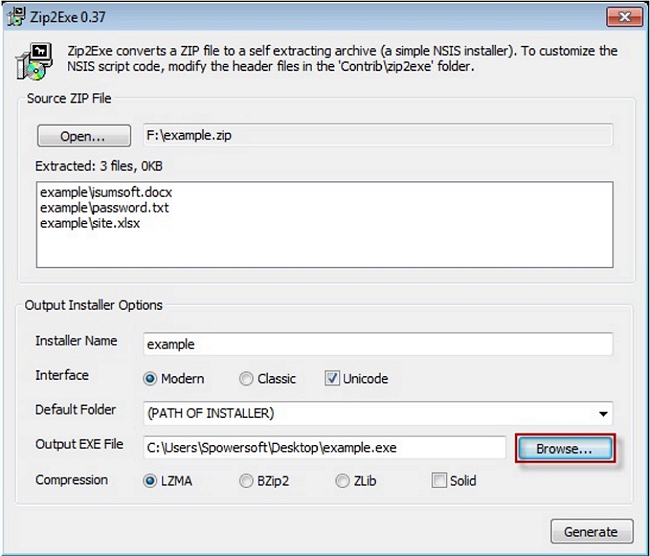Open the Default Folder combo box
The height and width of the screenshot is (556, 650).
click(x=378, y=413)
